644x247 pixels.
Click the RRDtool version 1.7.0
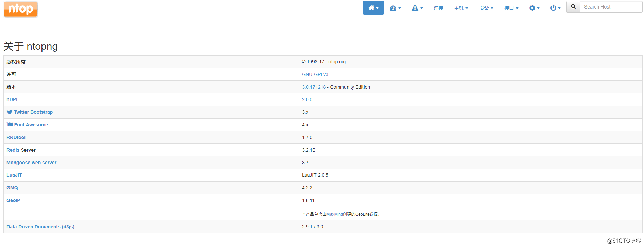click(307, 137)
